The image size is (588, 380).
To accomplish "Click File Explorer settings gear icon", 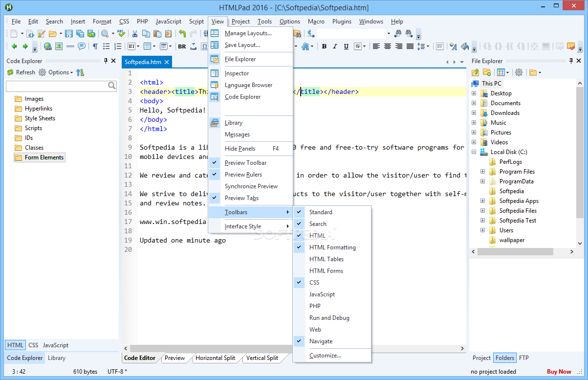I will [519, 72].
